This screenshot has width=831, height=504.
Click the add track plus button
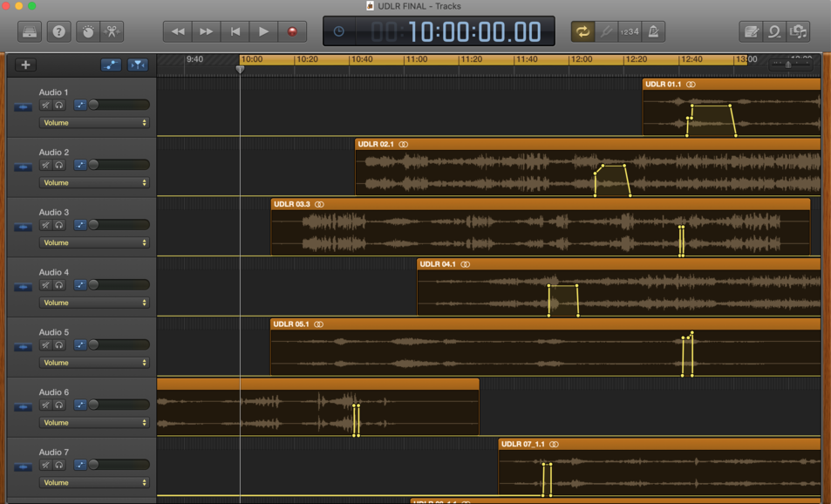pyautogui.click(x=25, y=65)
